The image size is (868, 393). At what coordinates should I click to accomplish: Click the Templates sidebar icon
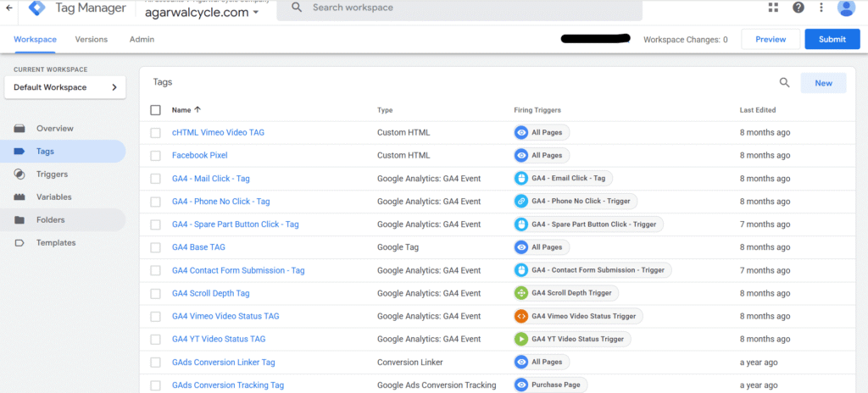[20, 243]
